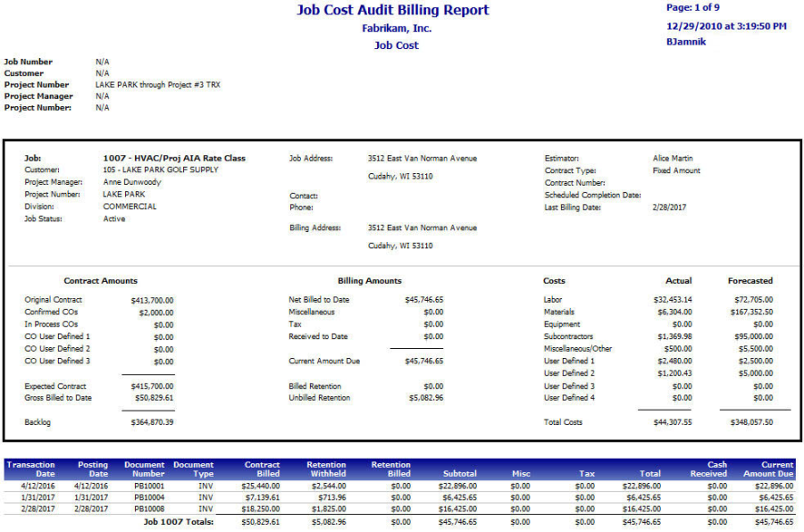
Task: Click the Cash Received column header
Action: point(712,470)
